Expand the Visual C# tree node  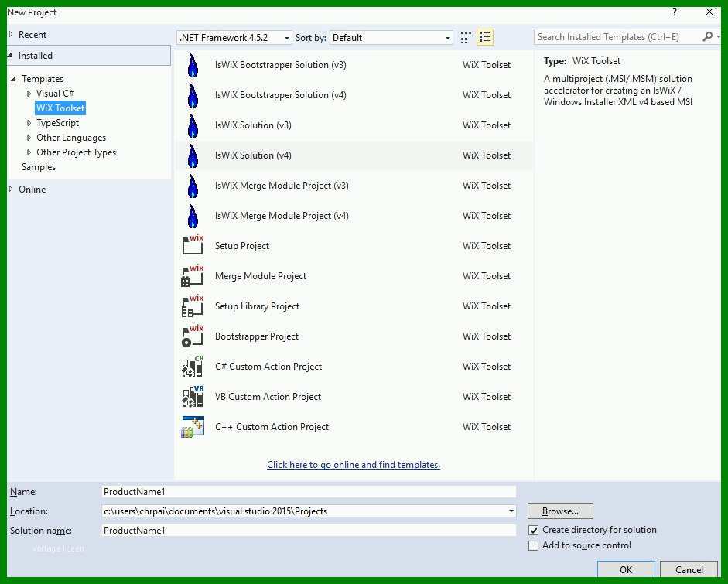click(29, 94)
